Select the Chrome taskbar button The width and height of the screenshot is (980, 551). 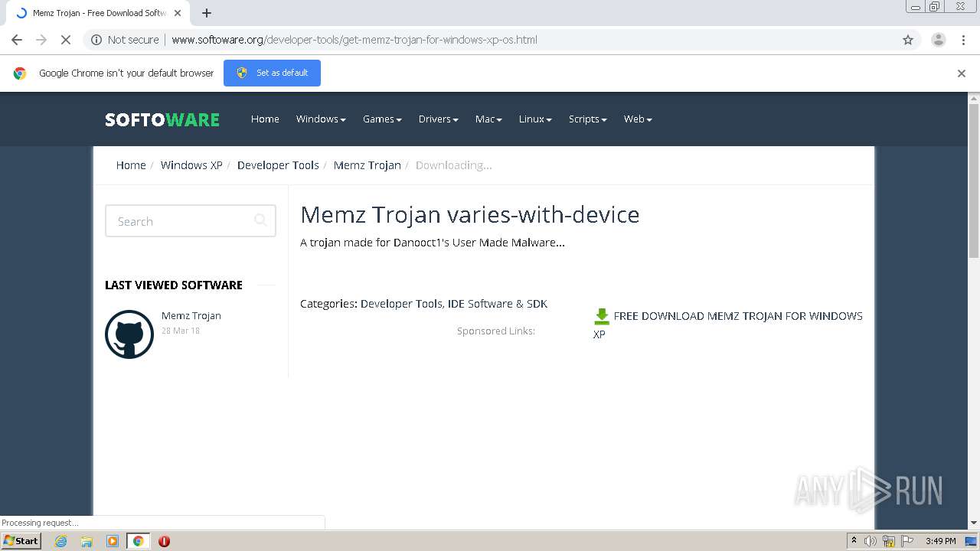click(138, 541)
